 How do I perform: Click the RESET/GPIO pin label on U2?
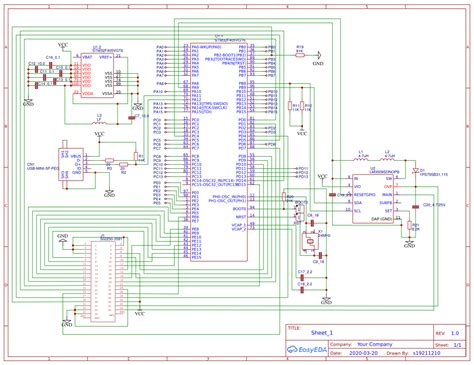[365, 195]
